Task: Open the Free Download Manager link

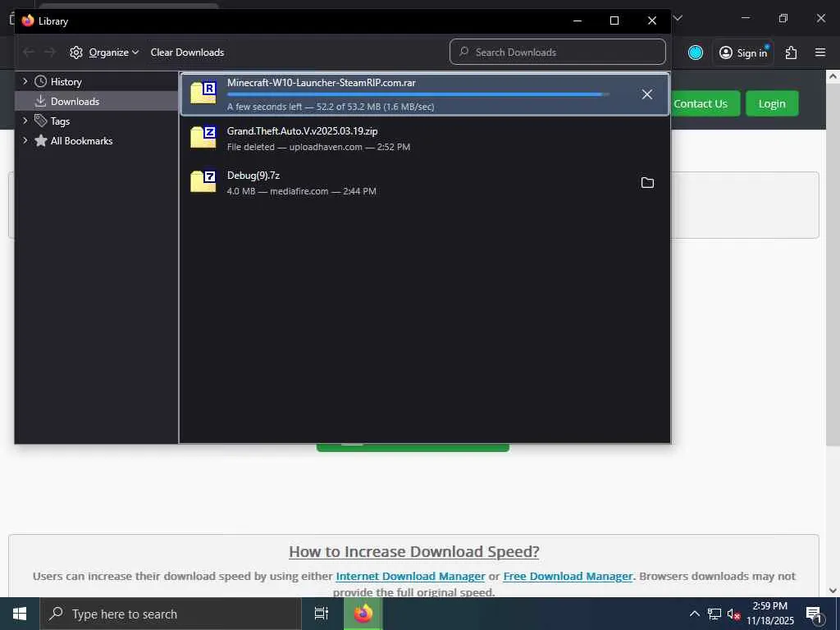Action: (x=568, y=576)
